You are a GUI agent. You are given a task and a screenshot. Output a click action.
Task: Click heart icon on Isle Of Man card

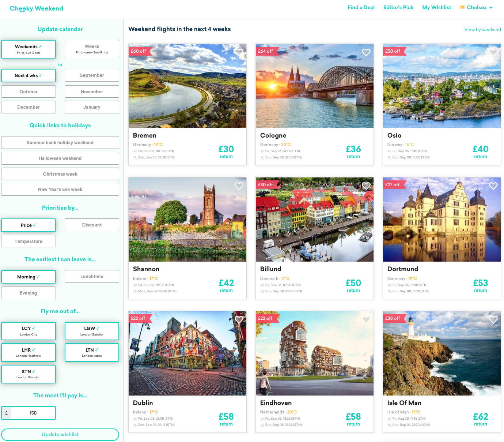point(493,319)
